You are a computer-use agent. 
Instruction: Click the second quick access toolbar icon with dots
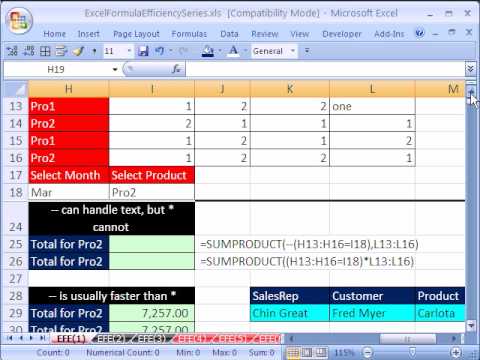click(28, 51)
